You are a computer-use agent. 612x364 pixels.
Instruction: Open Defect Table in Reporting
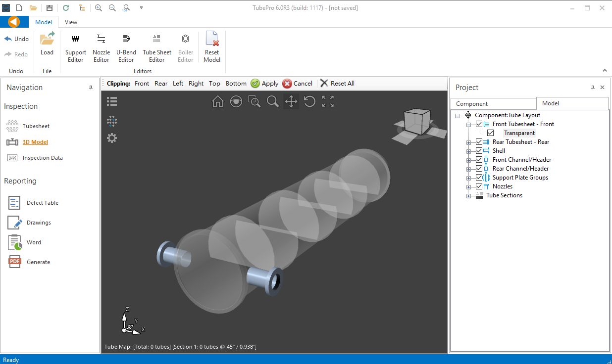click(42, 203)
